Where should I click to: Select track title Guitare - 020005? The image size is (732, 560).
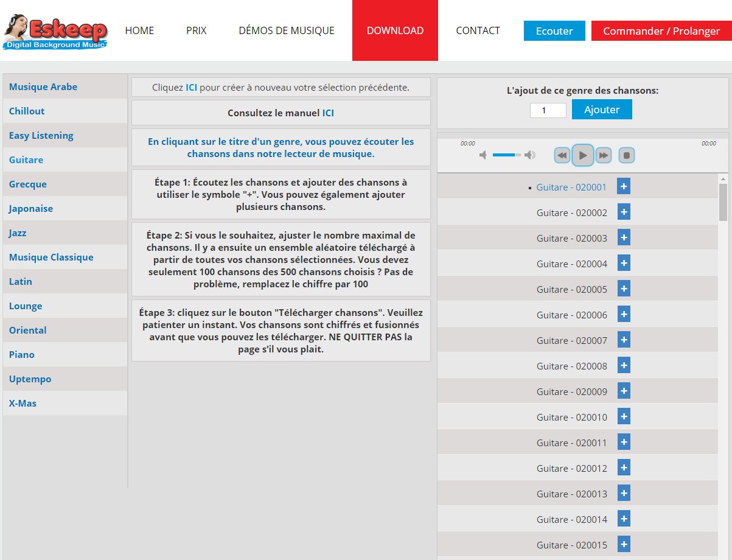click(572, 289)
